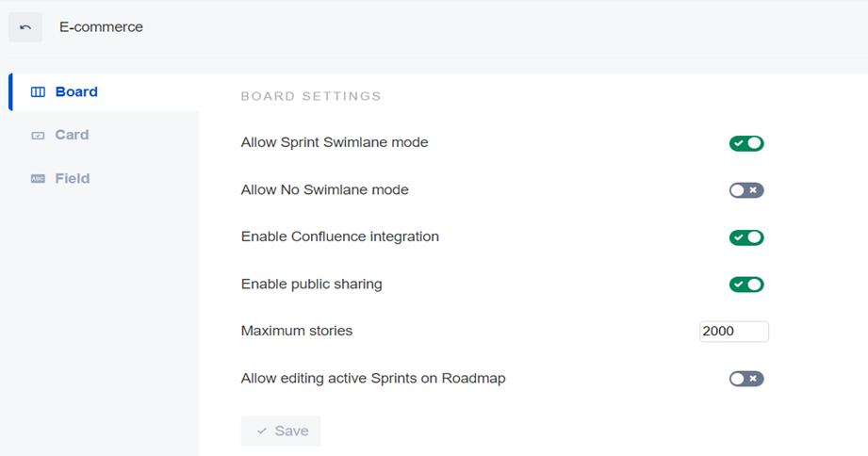Click the Maximum stories input field
The image size is (868, 456).
coord(733,332)
